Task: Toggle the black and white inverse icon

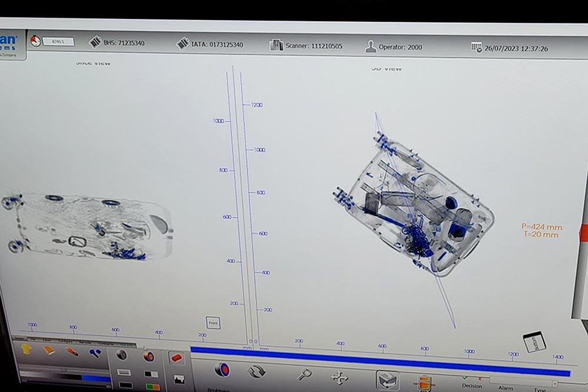Action: pos(151,374)
